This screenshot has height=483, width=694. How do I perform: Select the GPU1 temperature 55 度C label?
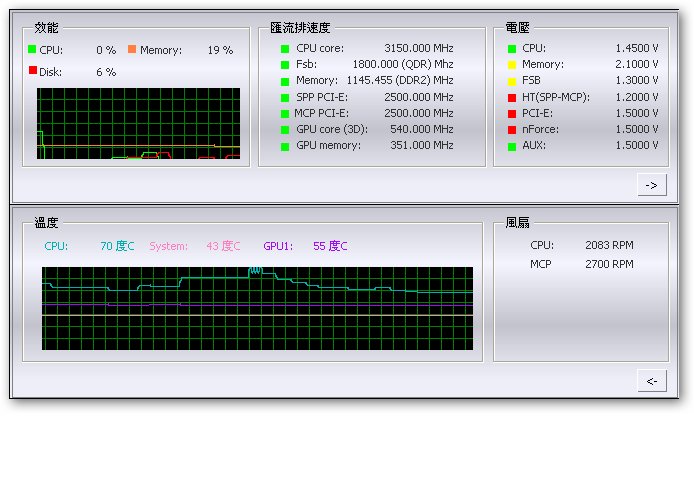click(x=330, y=246)
